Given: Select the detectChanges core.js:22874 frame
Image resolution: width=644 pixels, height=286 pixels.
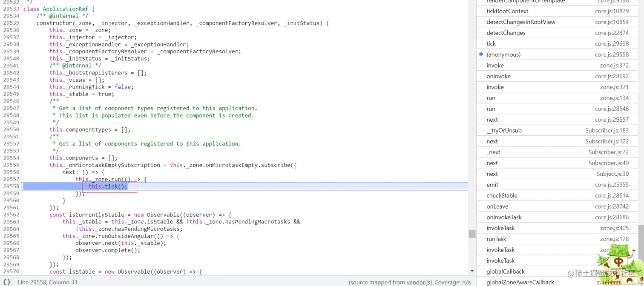Looking at the screenshot, I should [x=558, y=33].
